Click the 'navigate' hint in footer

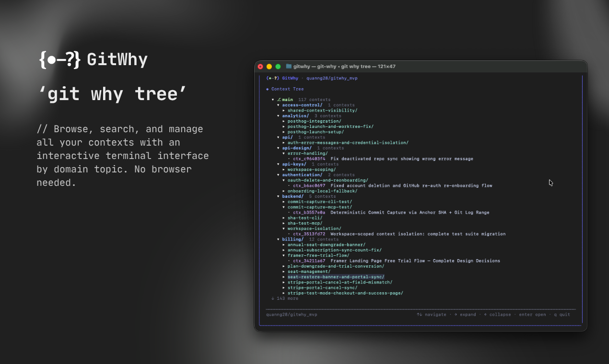(432, 315)
